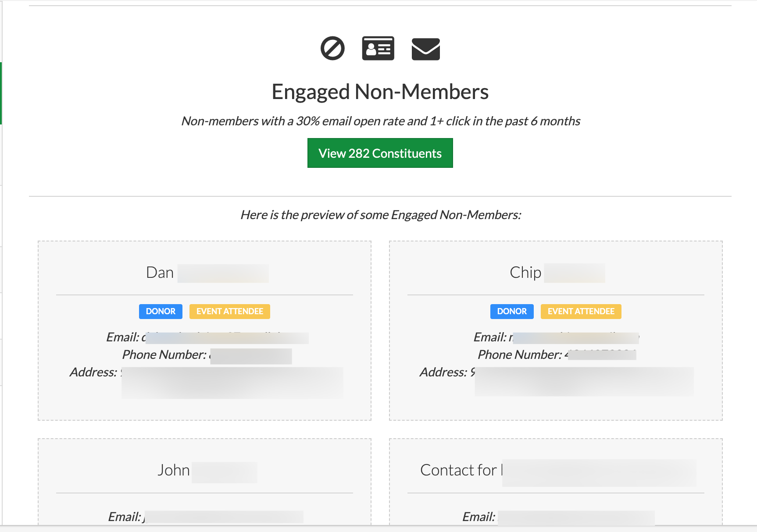The image size is (757, 532).
Task: Click Chip's DONOR badge
Action: pyautogui.click(x=512, y=311)
